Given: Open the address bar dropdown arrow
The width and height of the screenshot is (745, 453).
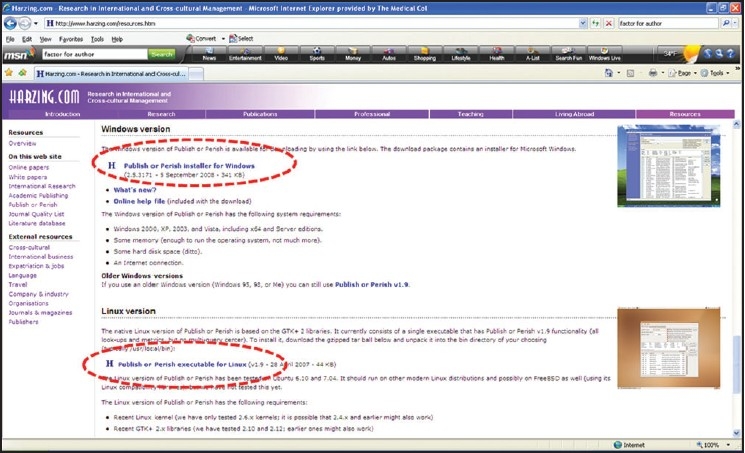Looking at the screenshot, I should 583,23.
